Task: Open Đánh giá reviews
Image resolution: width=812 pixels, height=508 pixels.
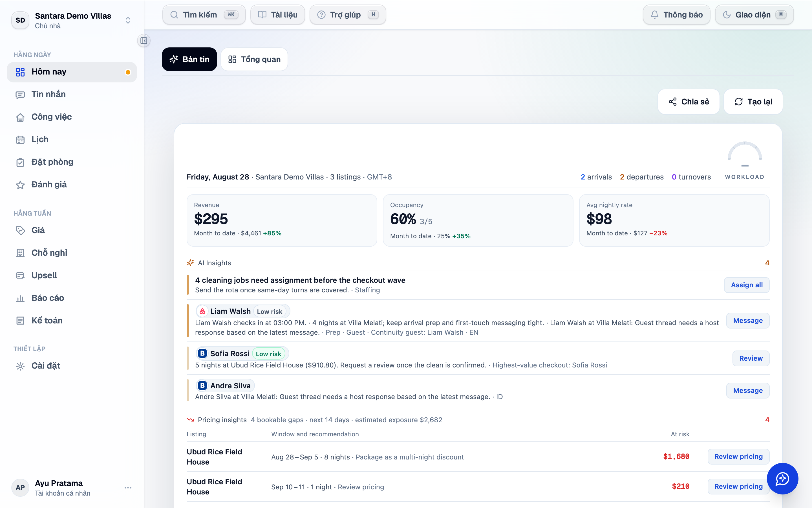Action: (72, 185)
